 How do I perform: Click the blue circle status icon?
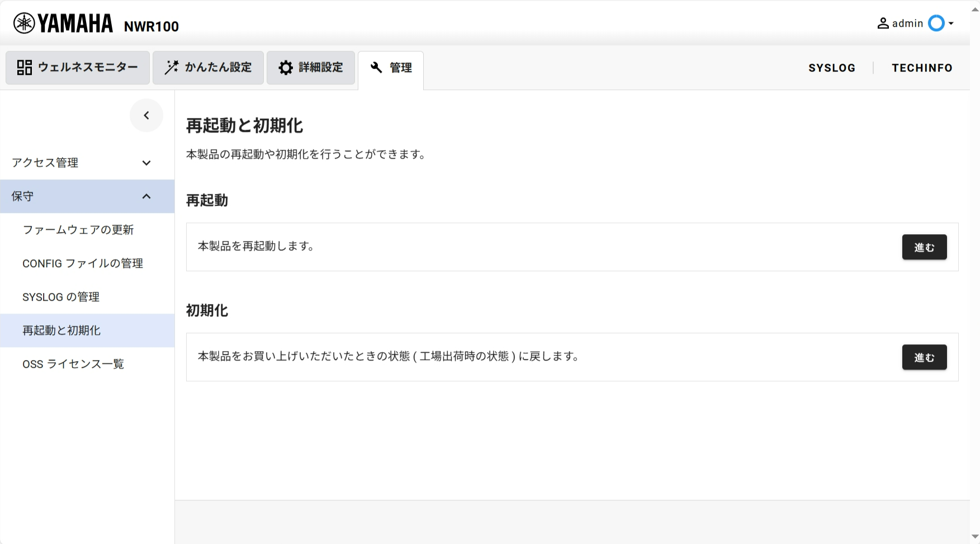(x=936, y=23)
